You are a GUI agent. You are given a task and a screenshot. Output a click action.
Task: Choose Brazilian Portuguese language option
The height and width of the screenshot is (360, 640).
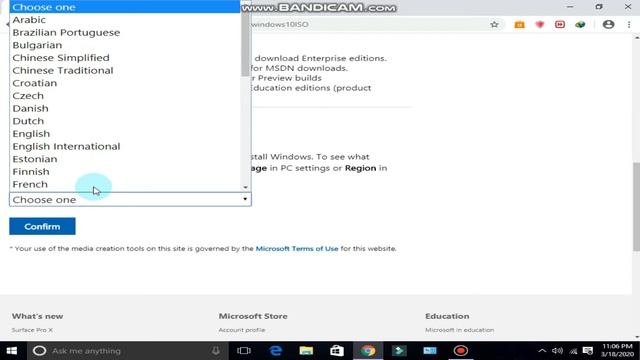click(124, 32)
